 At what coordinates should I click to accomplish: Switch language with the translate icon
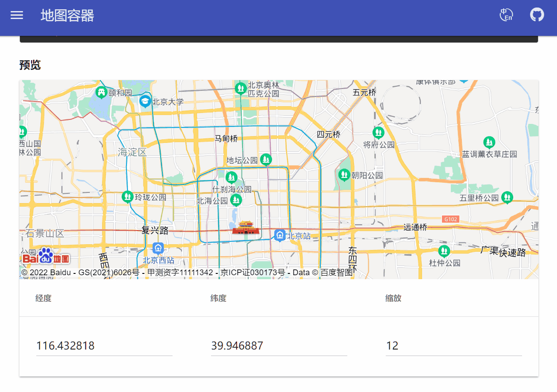[x=506, y=15]
